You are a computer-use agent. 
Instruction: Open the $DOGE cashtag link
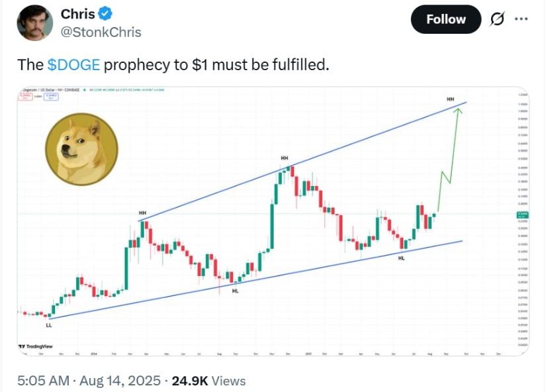point(74,65)
